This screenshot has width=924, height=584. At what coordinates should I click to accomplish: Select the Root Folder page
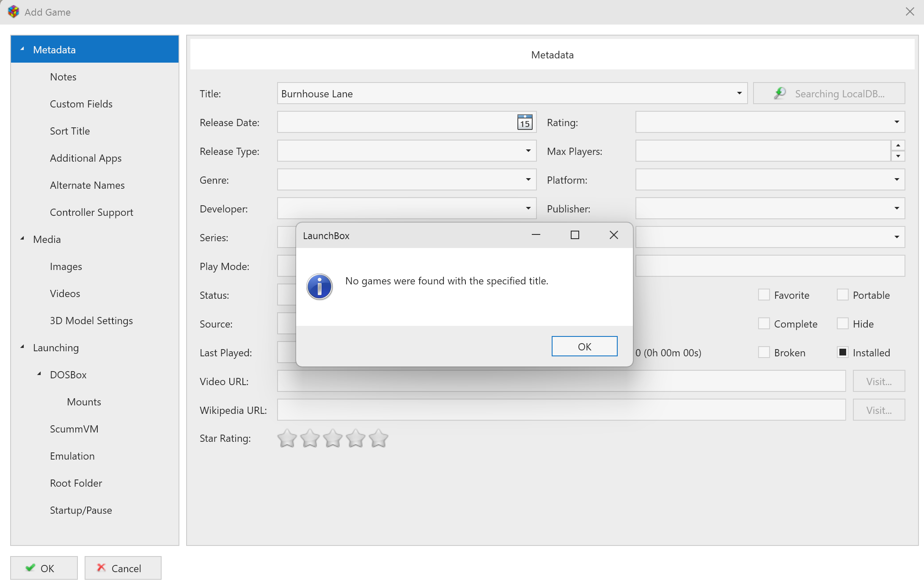[x=76, y=483]
